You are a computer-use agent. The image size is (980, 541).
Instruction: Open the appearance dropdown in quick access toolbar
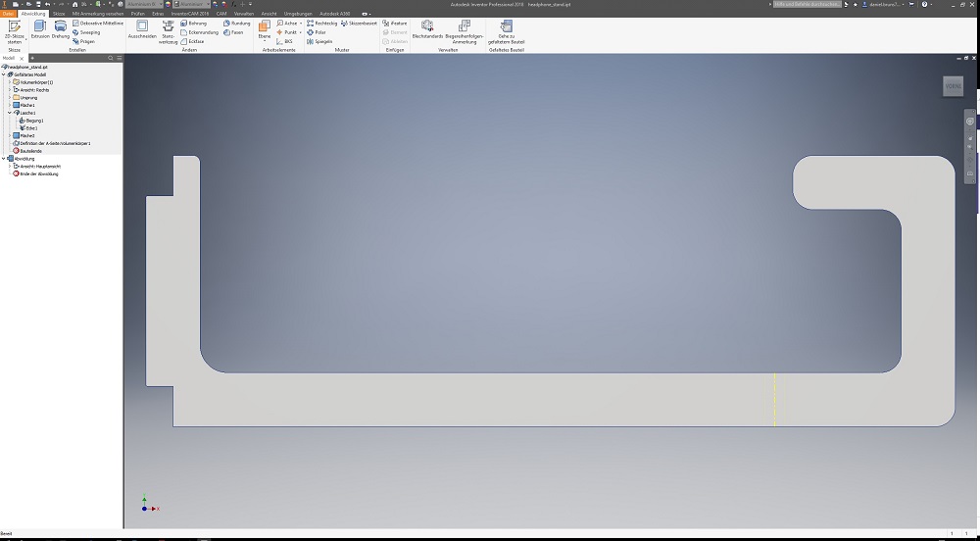tap(192, 4)
